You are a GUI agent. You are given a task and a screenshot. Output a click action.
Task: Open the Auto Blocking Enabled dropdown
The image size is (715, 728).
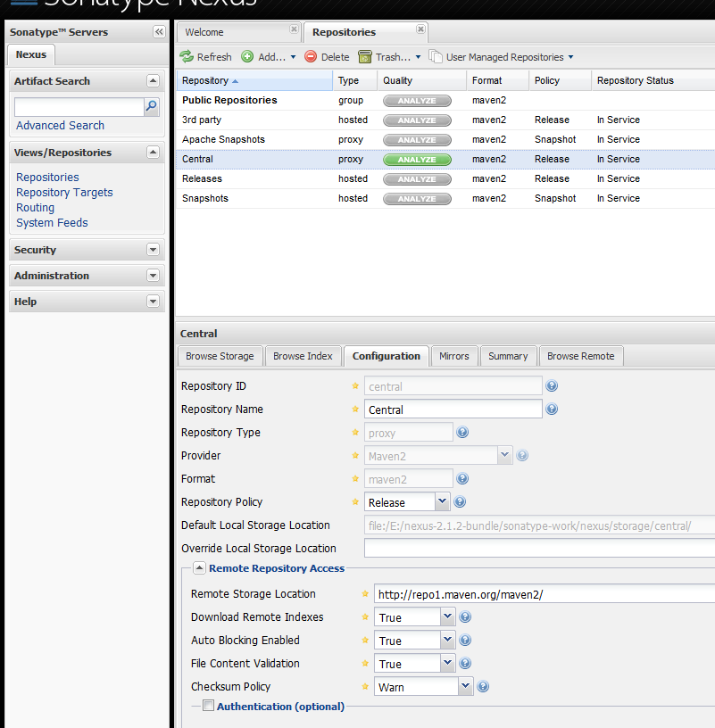point(447,640)
